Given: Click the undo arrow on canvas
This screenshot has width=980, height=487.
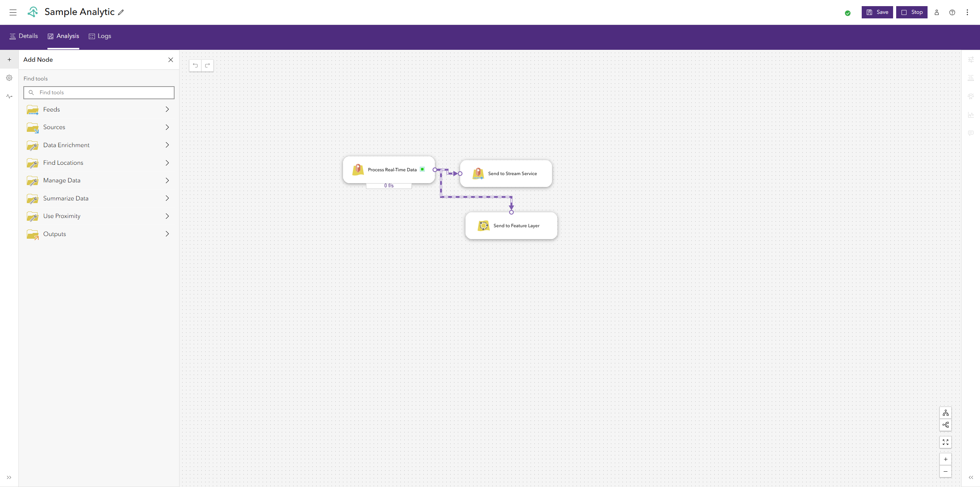Looking at the screenshot, I should [x=195, y=66].
